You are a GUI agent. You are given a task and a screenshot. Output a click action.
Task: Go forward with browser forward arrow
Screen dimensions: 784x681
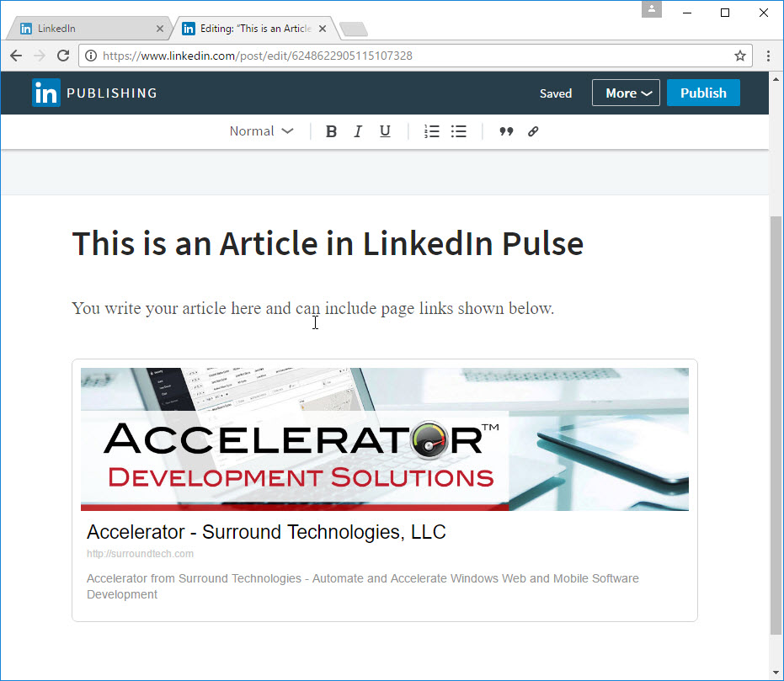(40, 56)
